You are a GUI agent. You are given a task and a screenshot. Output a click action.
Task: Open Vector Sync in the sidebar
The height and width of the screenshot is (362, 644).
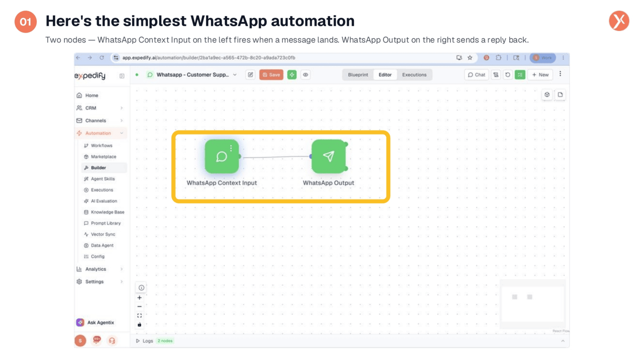(x=103, y=234)
